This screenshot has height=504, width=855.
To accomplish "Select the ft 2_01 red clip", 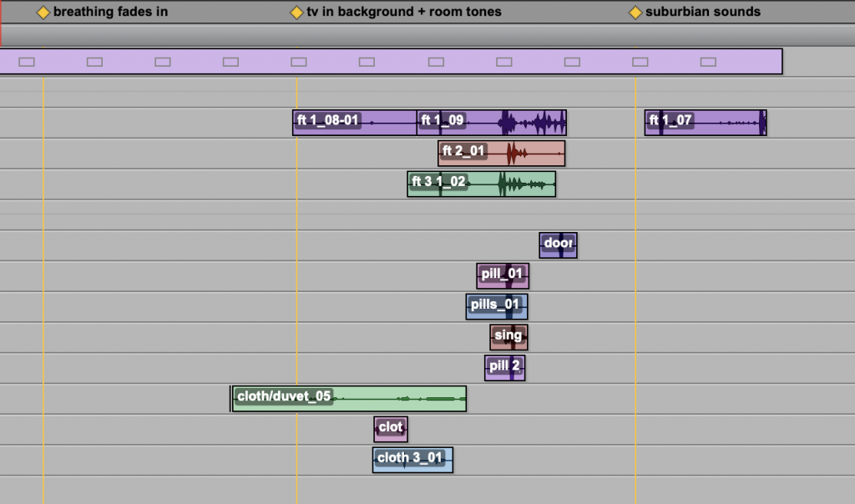I will pyautogui.click(x=502, y=153).
